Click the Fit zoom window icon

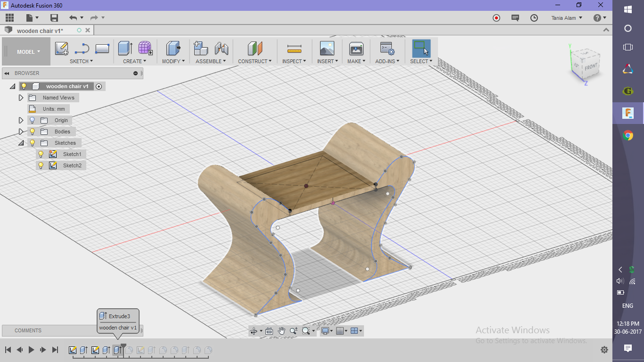click(306, 331)
